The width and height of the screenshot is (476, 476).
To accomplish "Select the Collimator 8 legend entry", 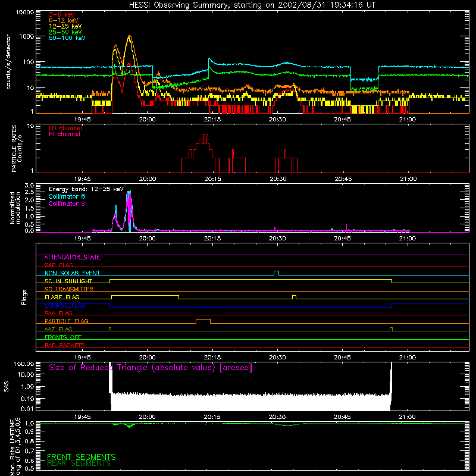I will pos(67,196).
